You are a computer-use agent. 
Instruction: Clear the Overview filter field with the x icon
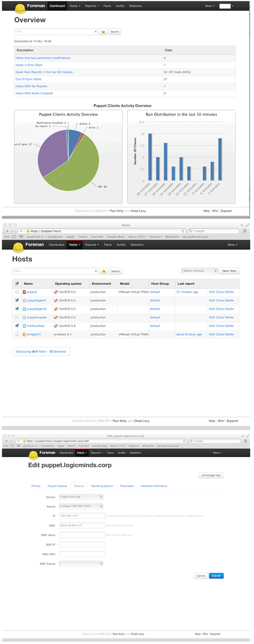pyautogui.click(x=96, y=31)
